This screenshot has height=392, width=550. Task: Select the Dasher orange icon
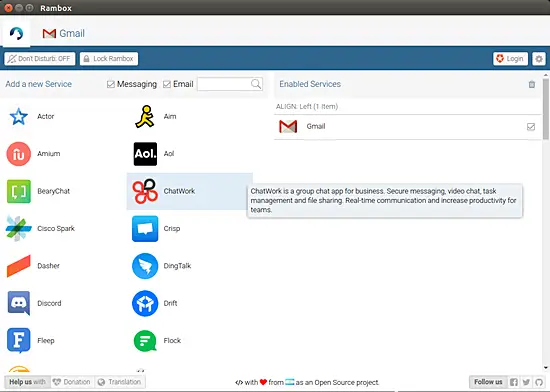tap(19, 266)
